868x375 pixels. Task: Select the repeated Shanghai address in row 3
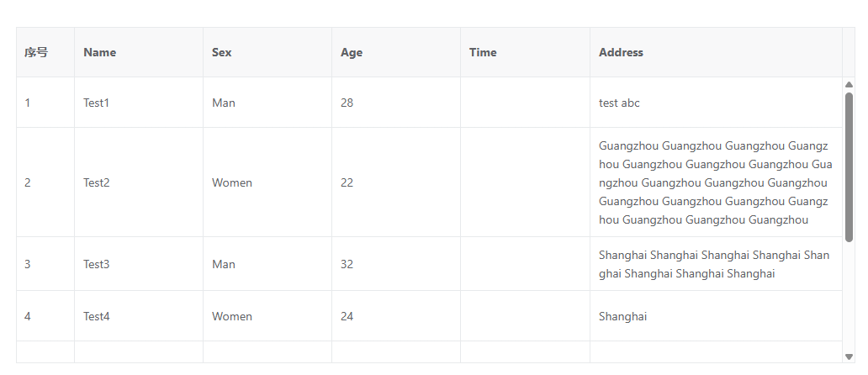pos(713,264)
